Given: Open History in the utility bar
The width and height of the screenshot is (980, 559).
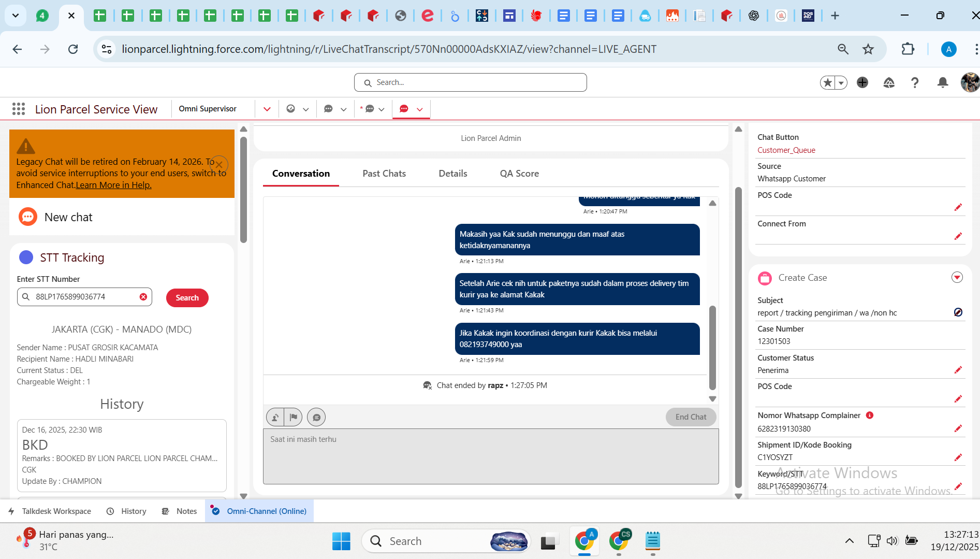Looking at the screenshot, I should click(127, 511).
